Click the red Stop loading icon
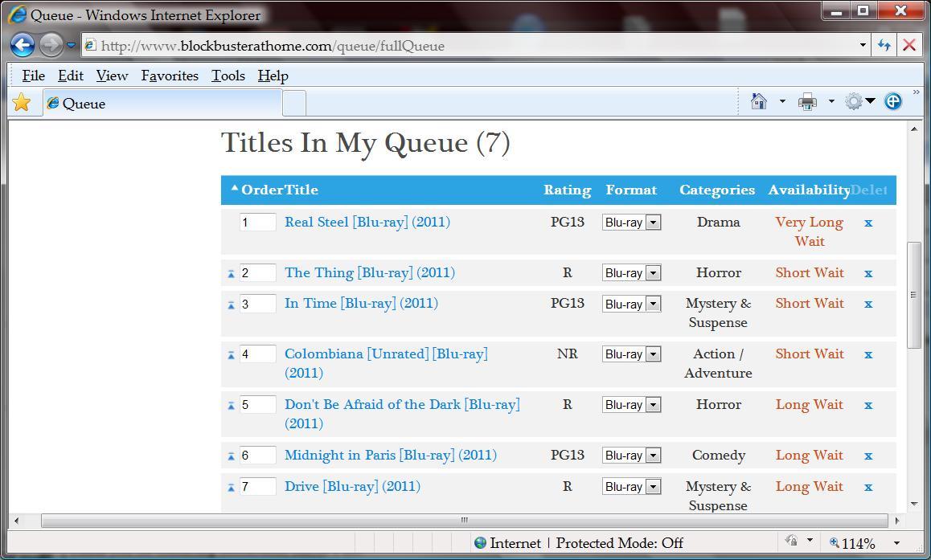Image resolution: width=931 pixels, height=560 pixels. pos(909,45)
